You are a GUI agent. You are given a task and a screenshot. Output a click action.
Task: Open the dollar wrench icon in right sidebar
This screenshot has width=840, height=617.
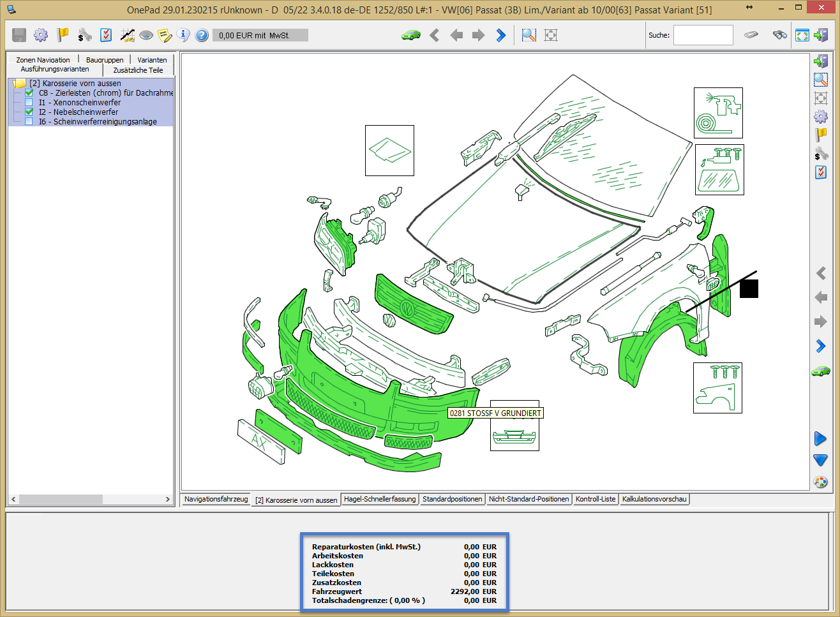pyautogui.click(x=821, y=154)
